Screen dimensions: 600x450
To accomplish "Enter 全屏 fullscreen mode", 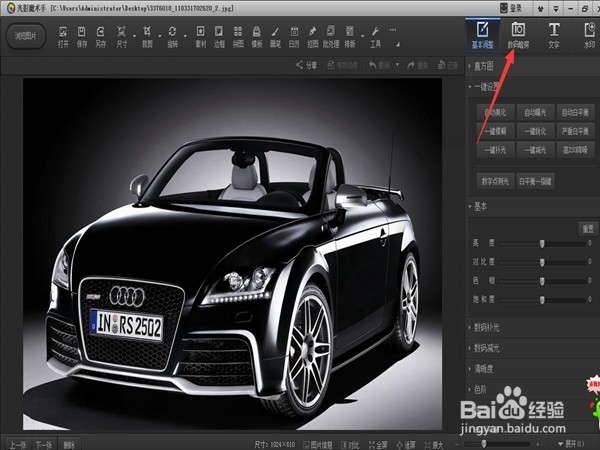I will point(378,445).
